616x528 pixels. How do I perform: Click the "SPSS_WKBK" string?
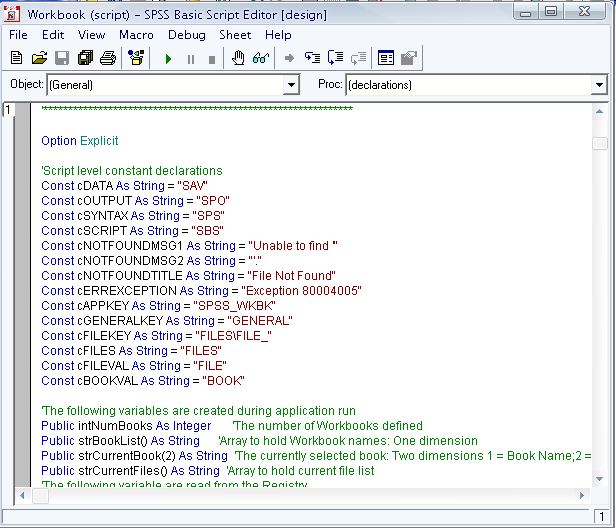pyautogui.click(x=235, y=306)
